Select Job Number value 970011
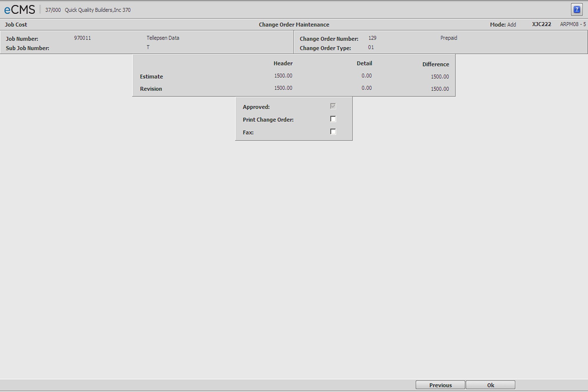Image resolution: width=588 pixels, height=392 pixels. tap(82, 38)
